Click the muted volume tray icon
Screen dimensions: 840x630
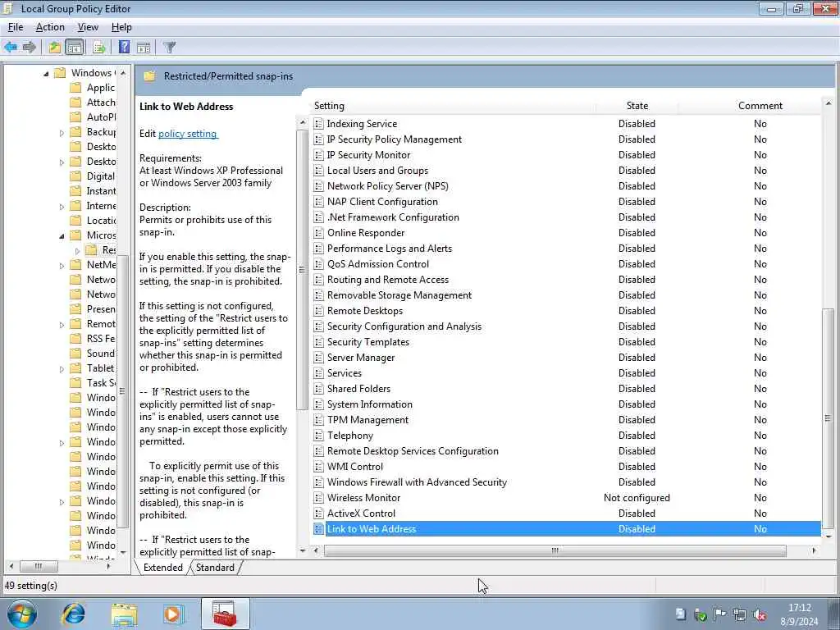tap(759, 615)
